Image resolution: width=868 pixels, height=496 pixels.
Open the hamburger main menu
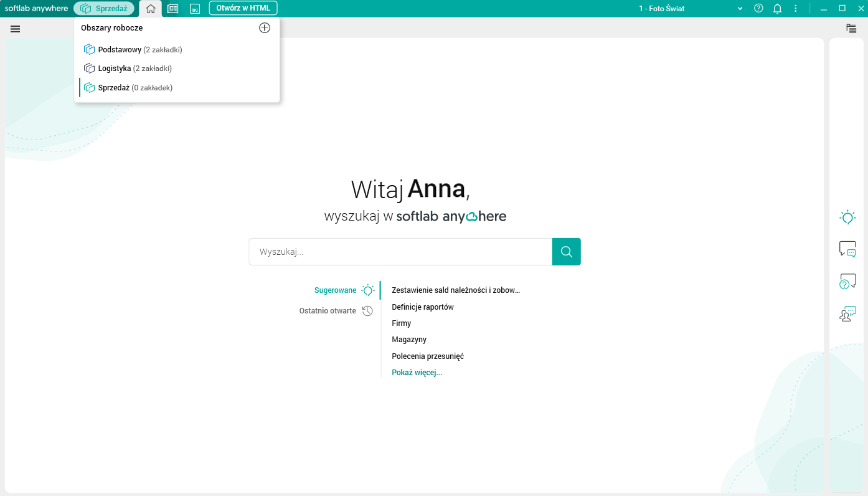point(16,29)
